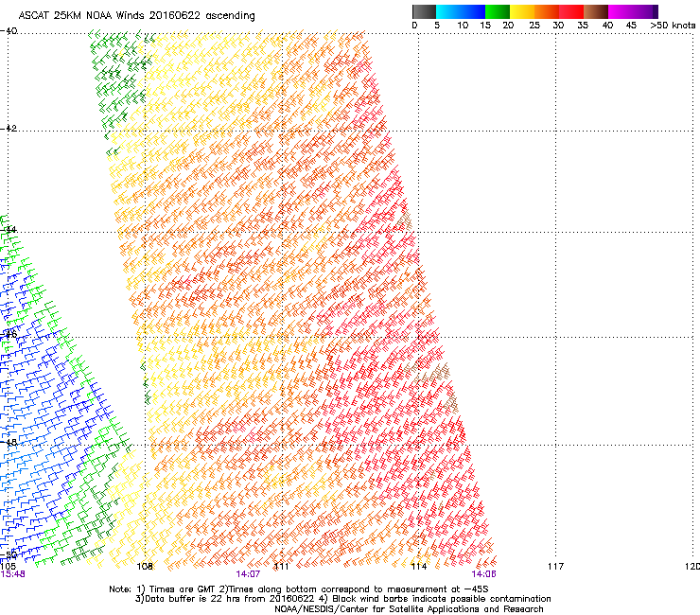
Task: Select the red 30-35 knots legend segment
Action: tap(571, 11)
